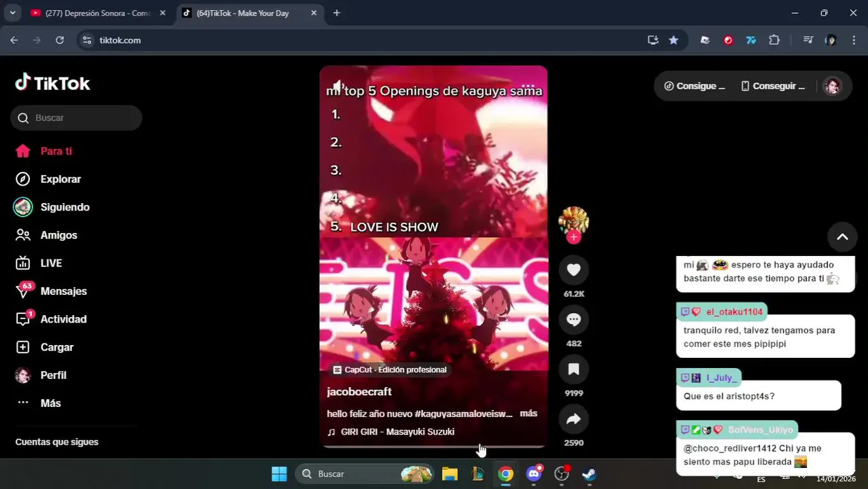The image size is (868, 489).
Task: Click the TikTok logo
Action: pos(52,83)
